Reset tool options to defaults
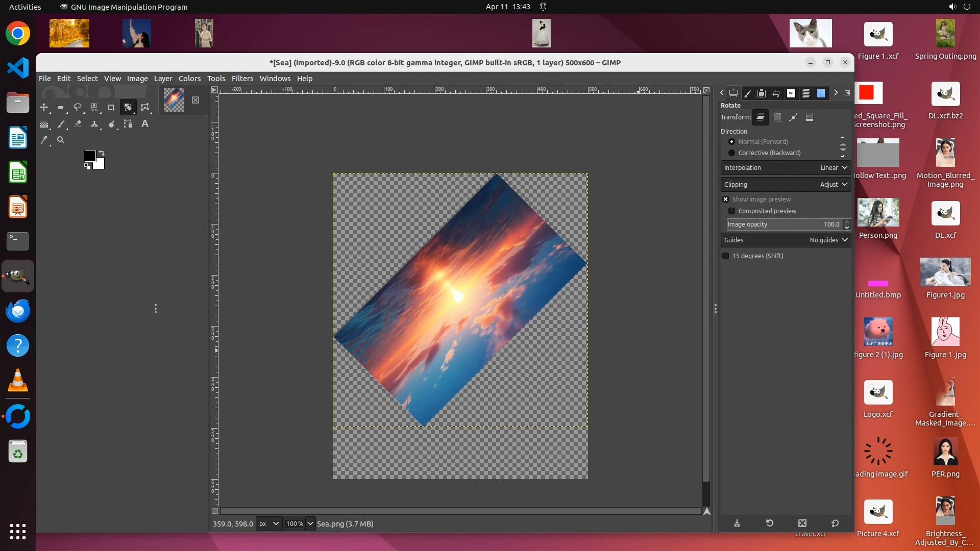The width and height of the screenshot is (980, 551). pos(835,523)
